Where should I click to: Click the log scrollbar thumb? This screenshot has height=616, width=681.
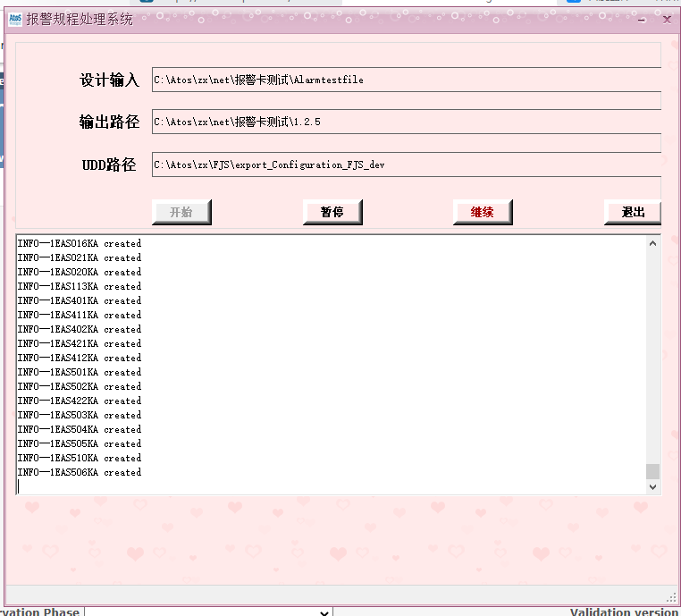coord(652,471)
